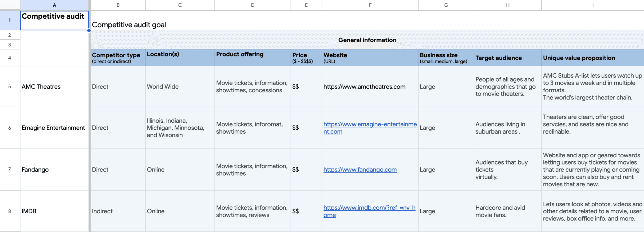Select row 5 header
Viewport: 644px width, 232px height.
pyautogui.click(x=10, y=87)
